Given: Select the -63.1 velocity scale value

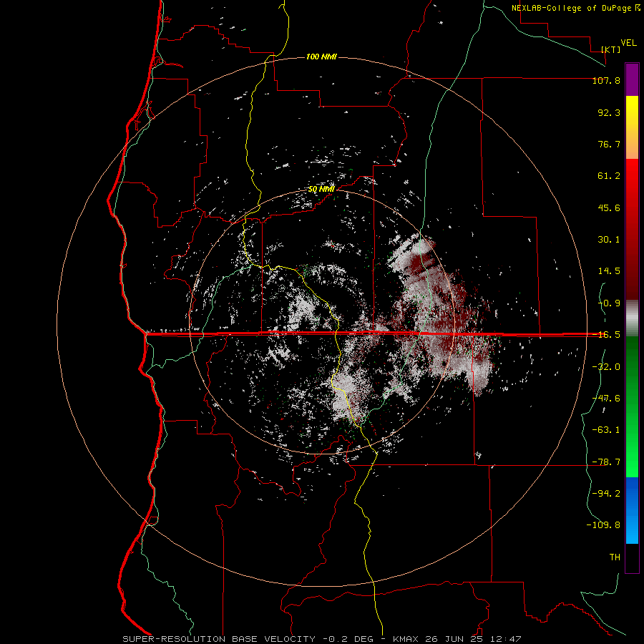Looking at the screenshot, I should coord(606,430).
